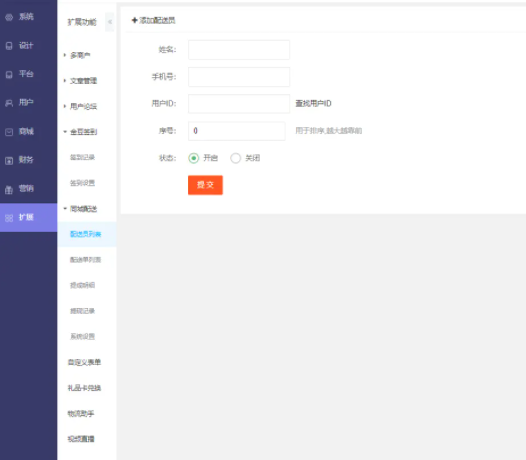The width and height of the screenshot is (526, 460).
Task: Select the 关闭 status radio button
Action: (x=235, y=158)
